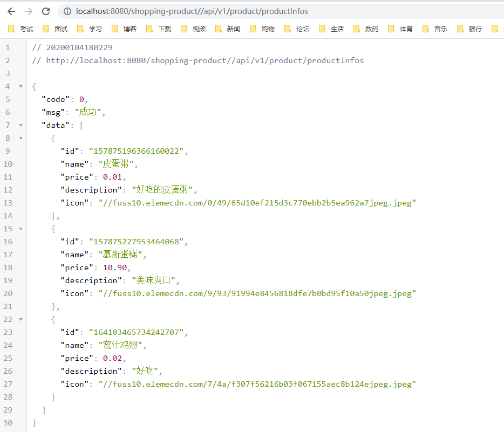504x432 pixels.
Task: Open the 面试 bookmark folder
Action: [55, 29]
